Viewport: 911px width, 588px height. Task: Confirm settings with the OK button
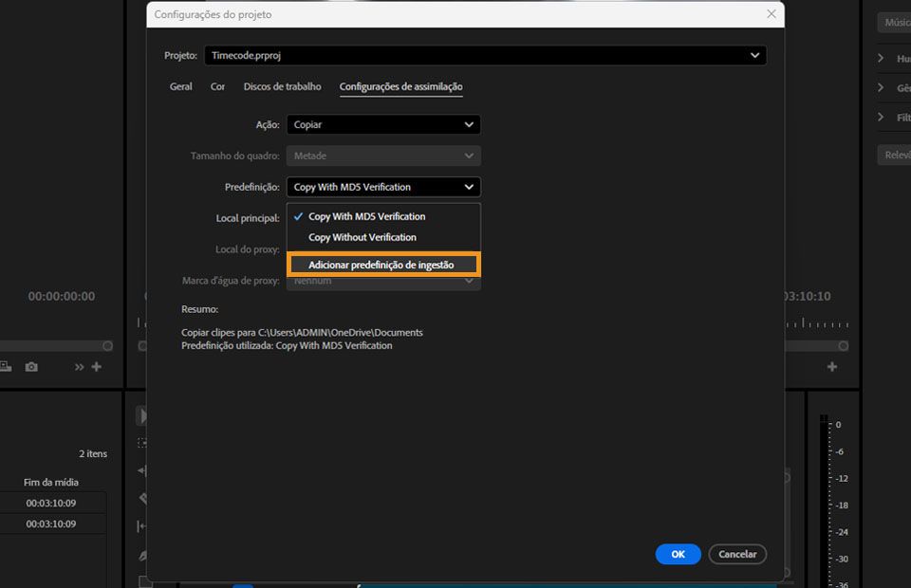pyautogui.click(x=678, y=554)
